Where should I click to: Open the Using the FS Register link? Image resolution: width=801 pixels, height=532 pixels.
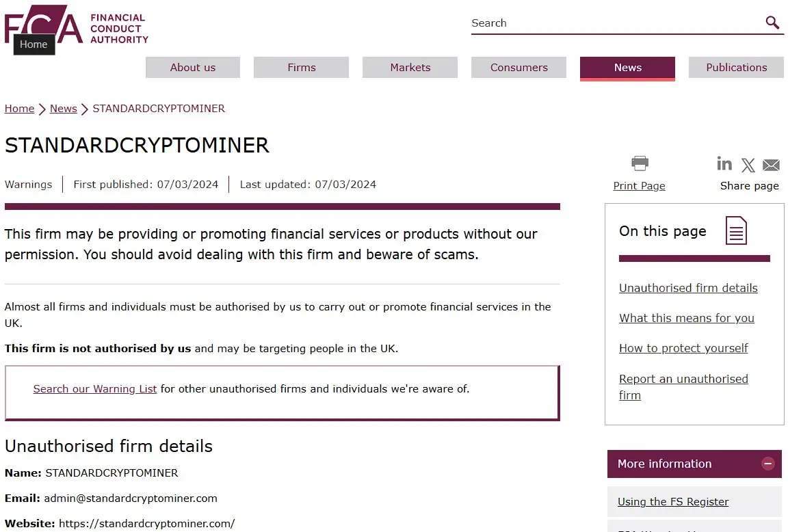click(672, 501)
